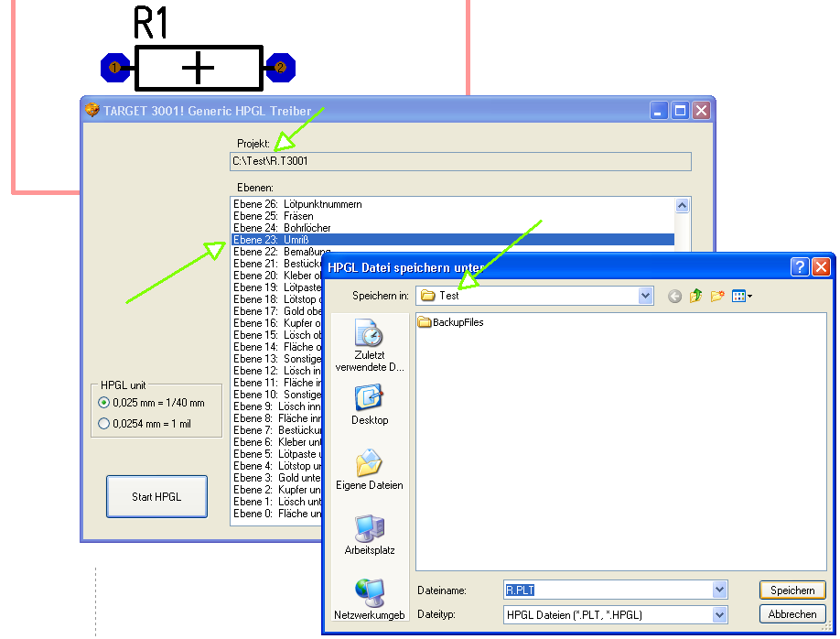Open Eigene Dateien in places bar
840x639 pixels.
[x=369, y=470]
